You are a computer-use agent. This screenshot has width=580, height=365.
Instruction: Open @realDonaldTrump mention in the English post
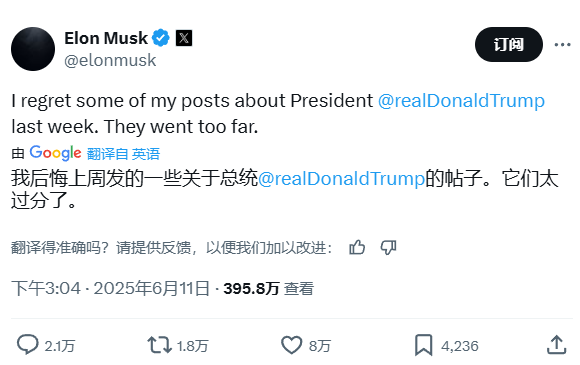[461, 101]
